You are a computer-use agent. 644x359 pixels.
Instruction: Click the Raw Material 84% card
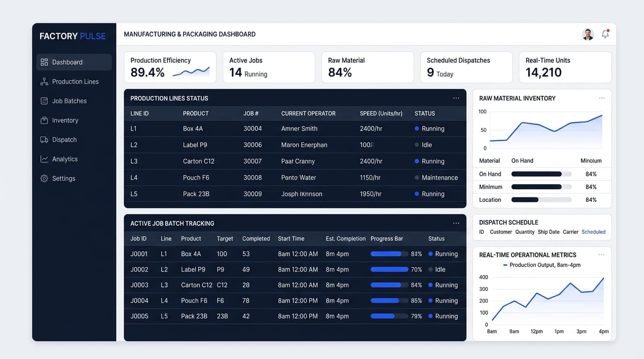[367, 67]
